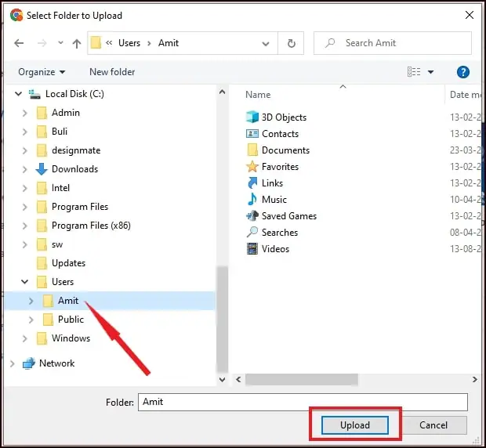This screenshot has width=486, height=448.
Task: Collapse the Local Disk (C:) tree node
Action: 18,93
